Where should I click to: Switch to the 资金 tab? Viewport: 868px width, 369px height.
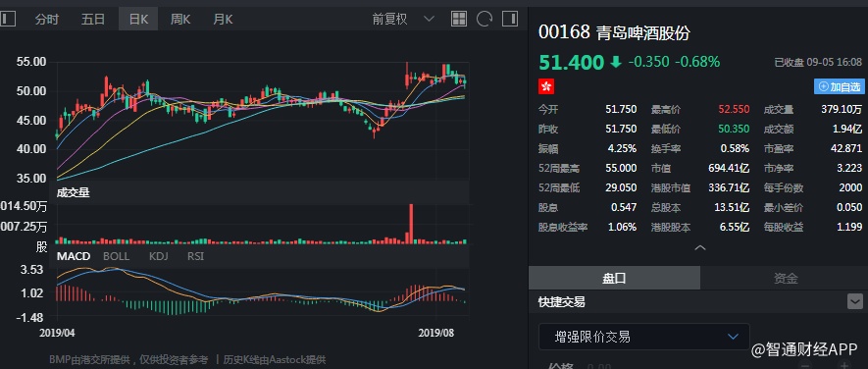pyautogui.click(x=785, y=278)
